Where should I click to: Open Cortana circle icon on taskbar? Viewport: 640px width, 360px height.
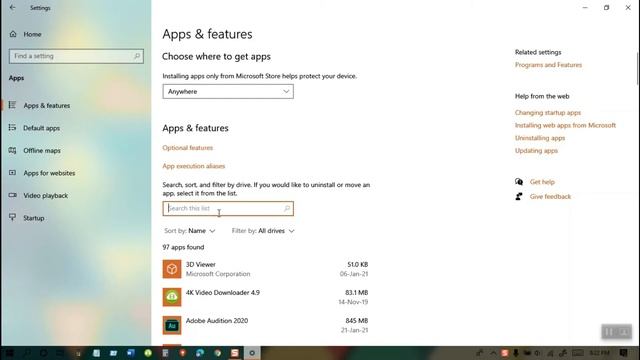[x=43, y=353]
